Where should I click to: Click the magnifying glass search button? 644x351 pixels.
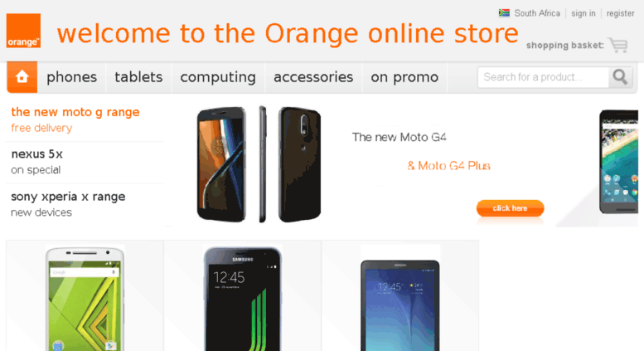coord(620,77)
